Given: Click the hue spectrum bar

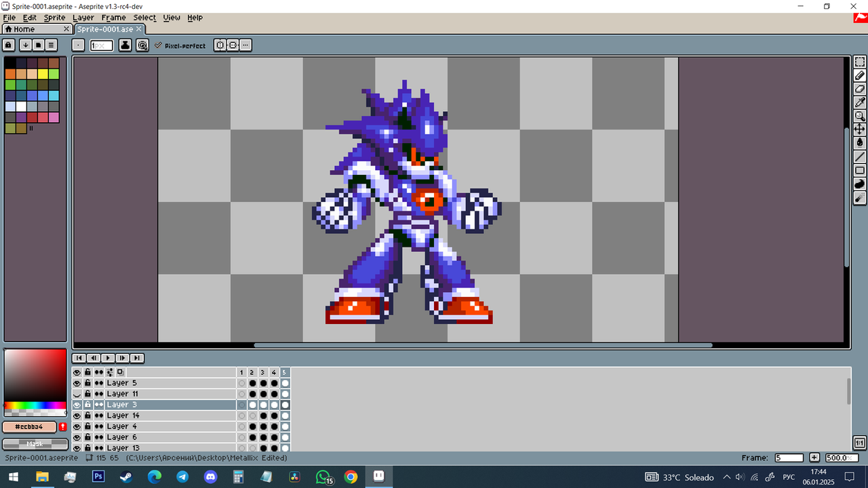Looking at the screenshot, I should click(x=35, y=405).
